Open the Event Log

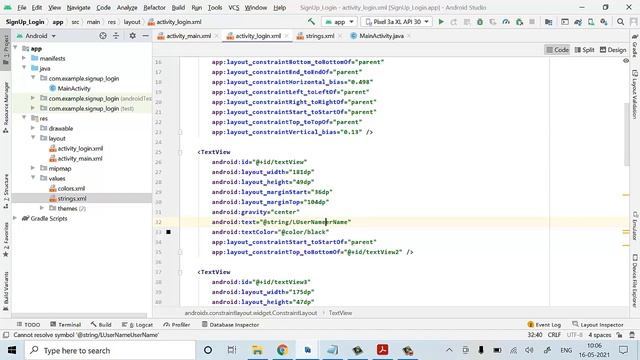pyautogui.click(x=544, y=324)
